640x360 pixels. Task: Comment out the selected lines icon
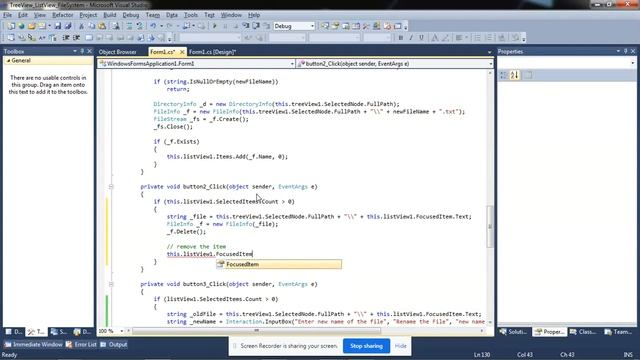click(129, 26)
